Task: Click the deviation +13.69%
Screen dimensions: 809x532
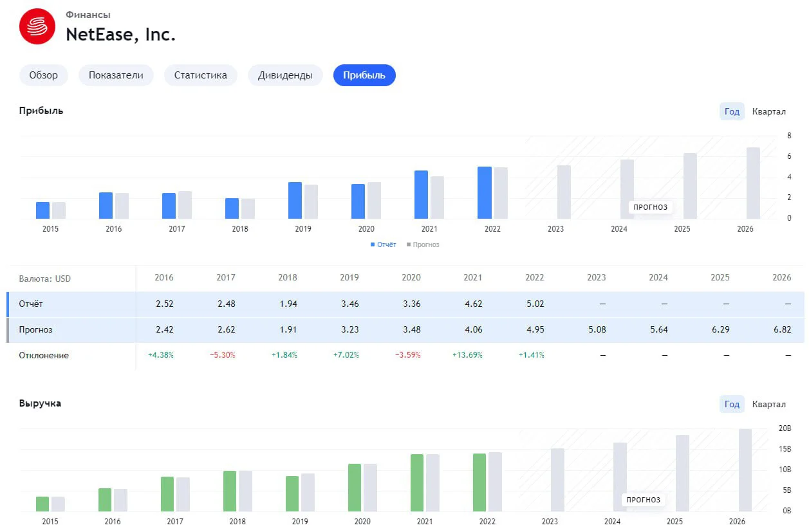Action: 467,355
